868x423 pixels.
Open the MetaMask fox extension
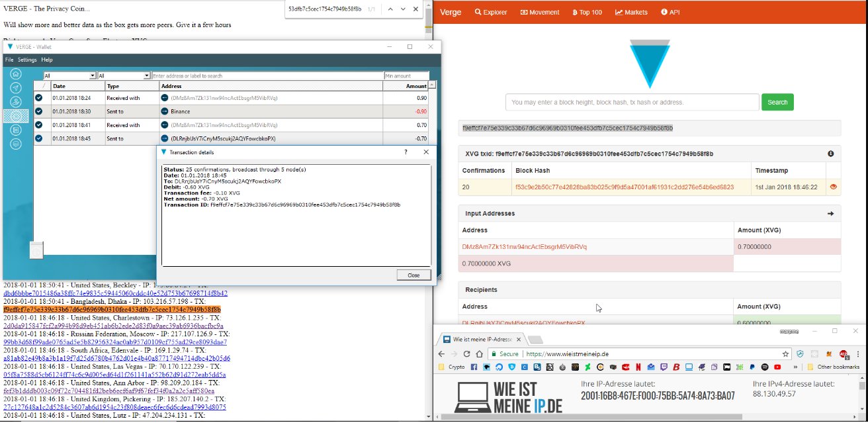829,354
